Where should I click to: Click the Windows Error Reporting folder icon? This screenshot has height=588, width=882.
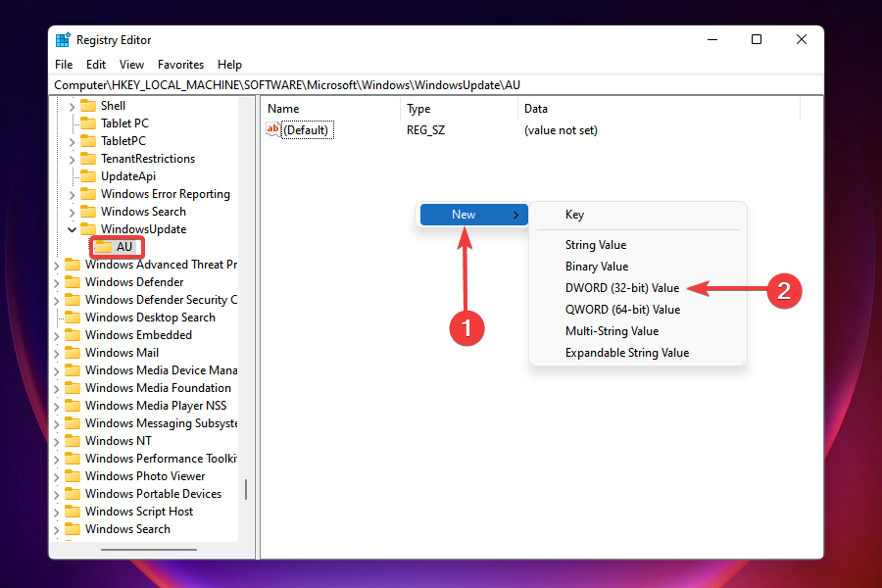[88, 194]
